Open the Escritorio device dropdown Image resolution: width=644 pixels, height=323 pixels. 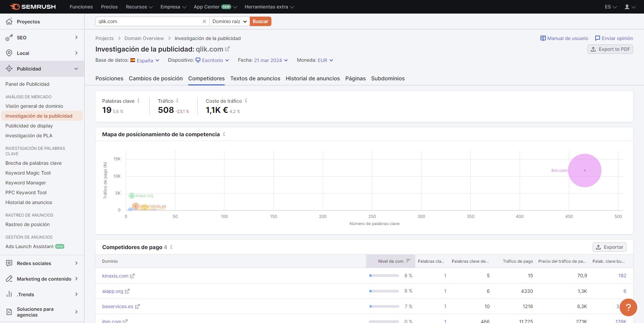coord(212,60)
